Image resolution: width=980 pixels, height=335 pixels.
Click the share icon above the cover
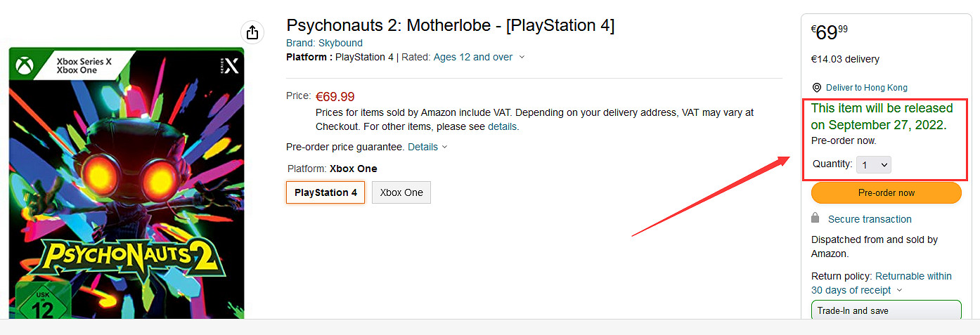252,32
